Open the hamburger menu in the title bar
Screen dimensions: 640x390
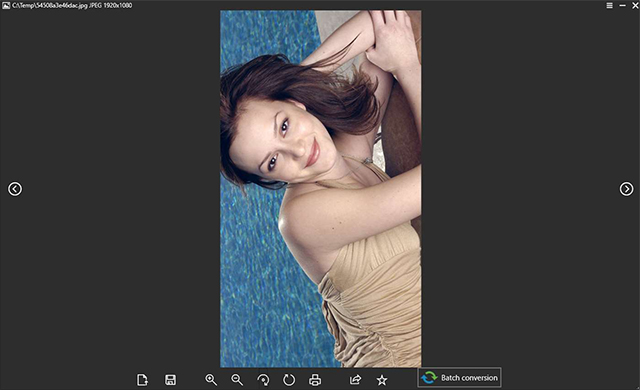click(609, 5)
